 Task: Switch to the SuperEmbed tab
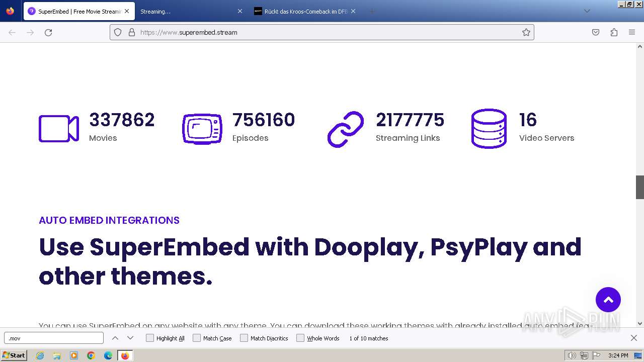point(79,11)
